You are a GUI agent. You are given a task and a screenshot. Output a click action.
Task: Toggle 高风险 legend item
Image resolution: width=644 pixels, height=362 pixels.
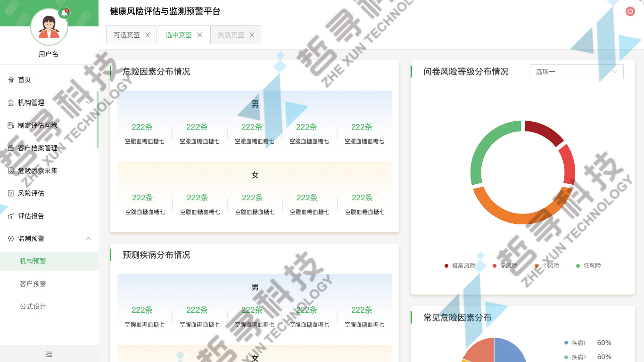click(x=504, y=266)
